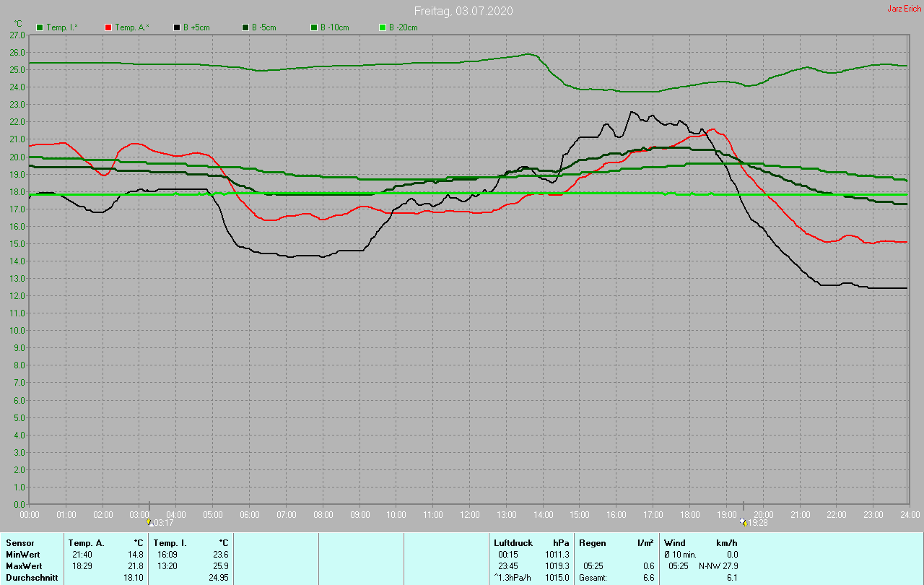Image resolution: width=924 pixels, height=585 pixels.
Task: Click the Temp. A. table header
Action: pos(86,542)
